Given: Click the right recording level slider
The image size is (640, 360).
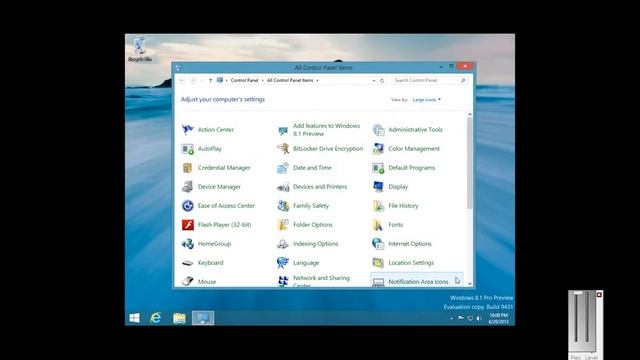Looking at the screenshot, I should (x=588, y=317).
